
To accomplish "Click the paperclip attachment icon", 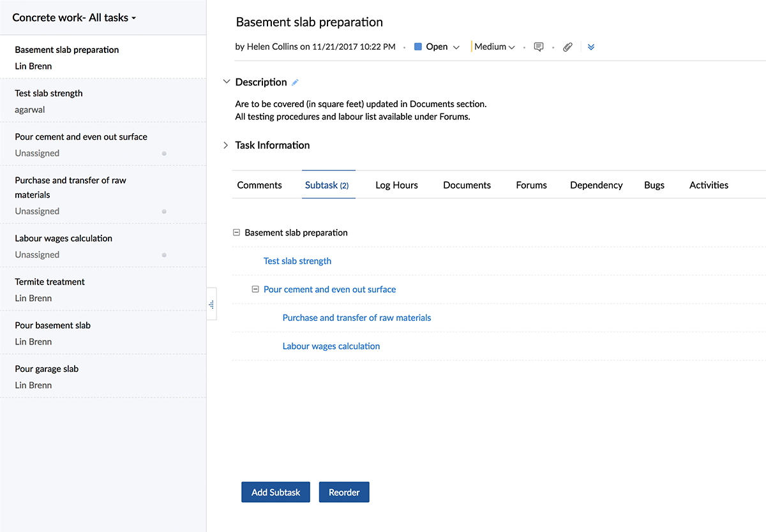I will (567, 47).
